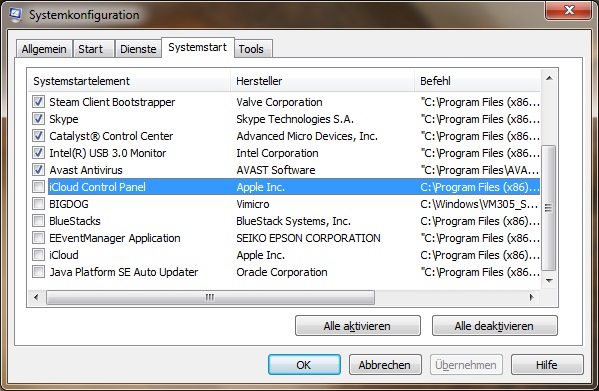Check the BIGDOG startup checkbox
The image size is (599, 391).
click(38, 204)
